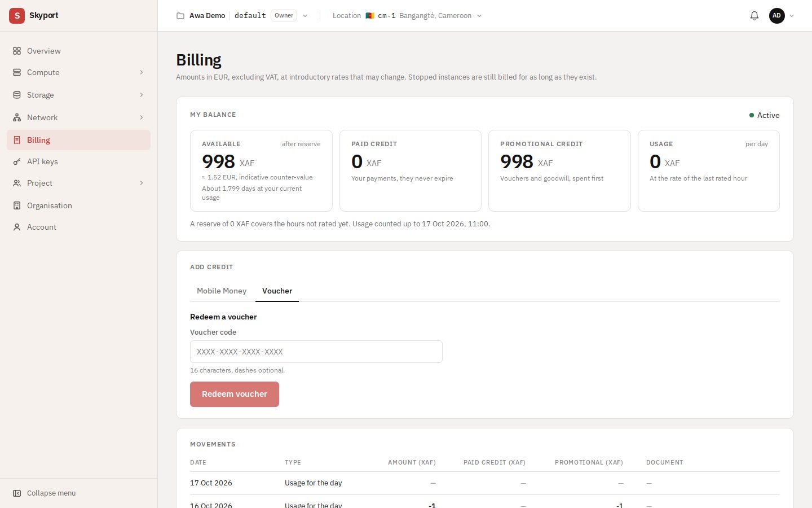Click the 17 Oct 2026 movement date
Screen dimensions: 812x508
(x=211, y=483)
